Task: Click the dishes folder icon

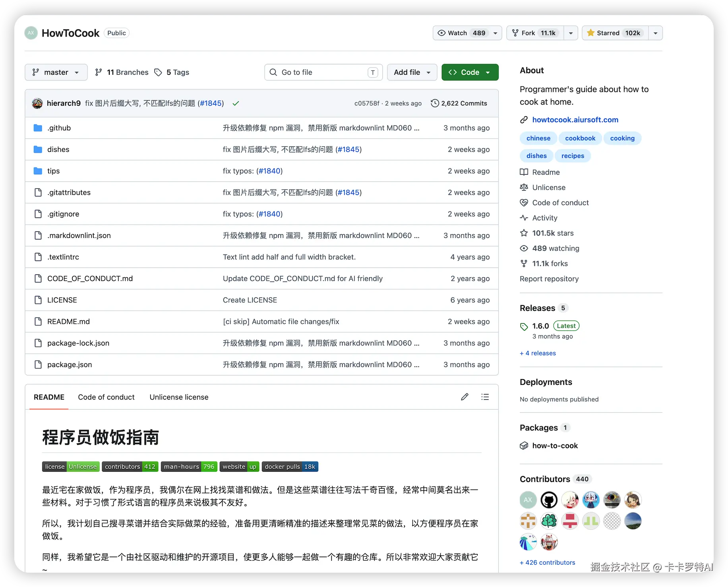Action: coord(38,150)
